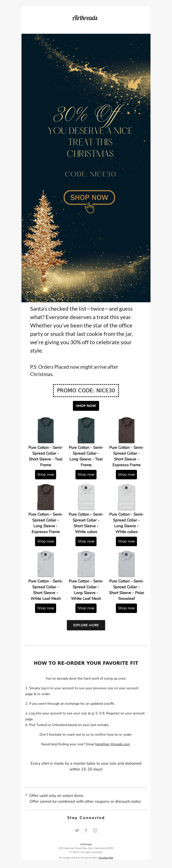Click the Airthreads logo at top
The height and width of the screenshot is (868, 172).
pos(85,18)
